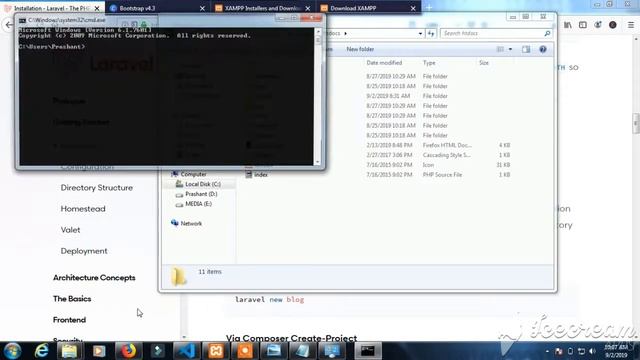
Task: Open Deployment docs link
Action: click(84, 251)
